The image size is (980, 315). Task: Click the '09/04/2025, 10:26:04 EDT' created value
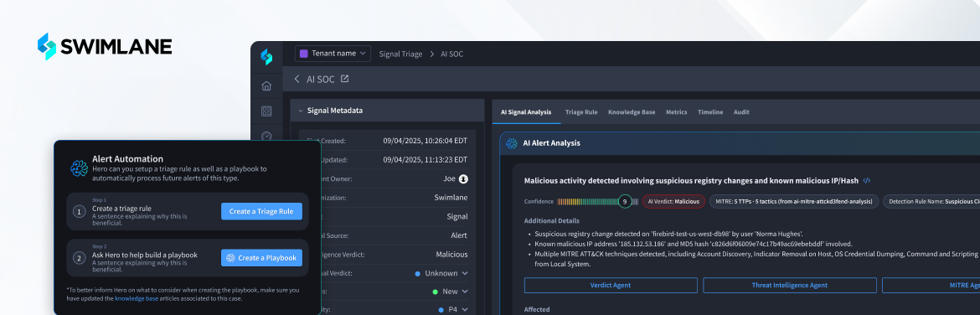pos(425,141)
